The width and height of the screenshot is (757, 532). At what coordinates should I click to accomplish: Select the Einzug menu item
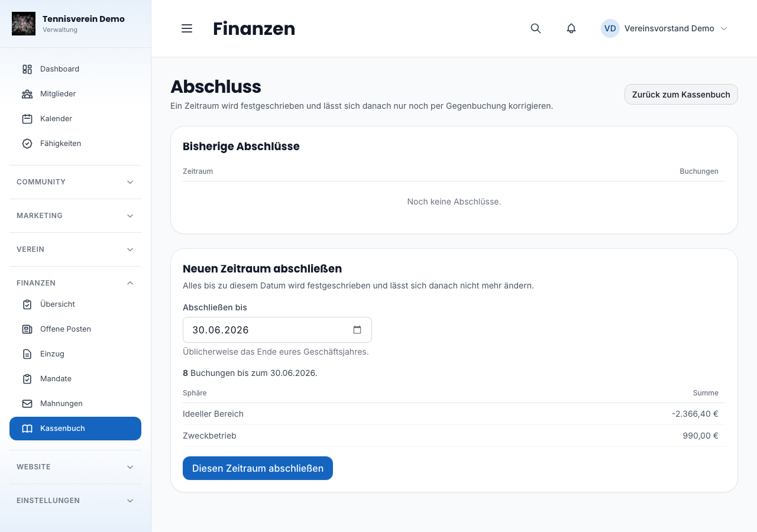coord(75,354)
